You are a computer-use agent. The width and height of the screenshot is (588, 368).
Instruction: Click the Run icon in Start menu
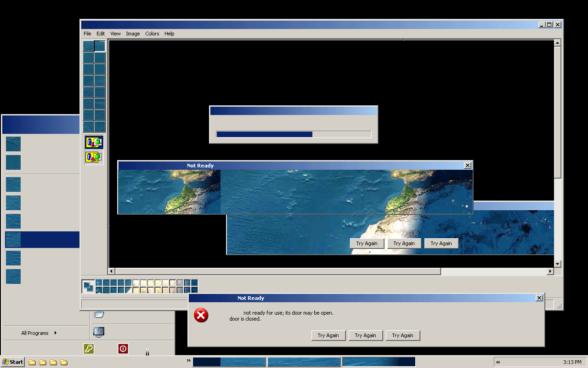(x=99, y=315)
